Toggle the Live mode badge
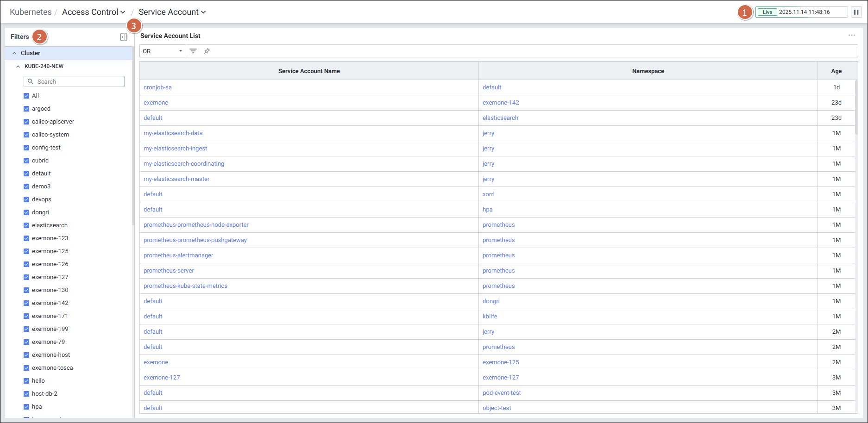This screenshot has width=868, height=423. click(767, 12)
